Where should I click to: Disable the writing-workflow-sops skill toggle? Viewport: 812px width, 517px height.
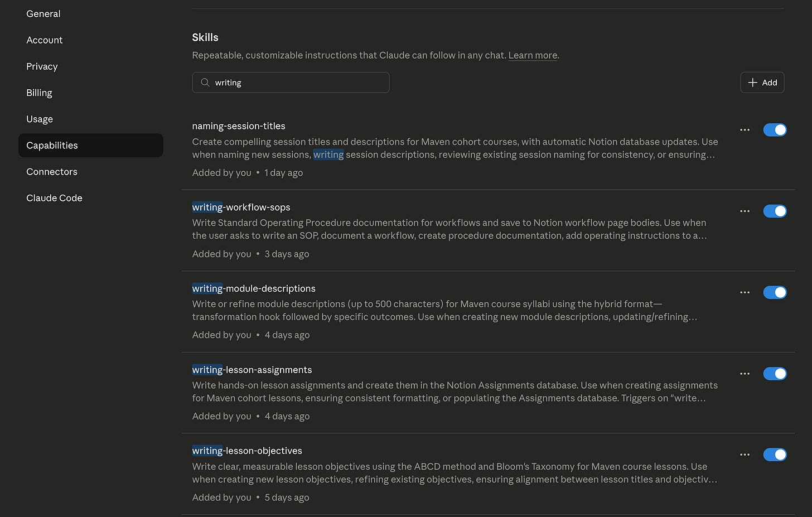(775, 211)
